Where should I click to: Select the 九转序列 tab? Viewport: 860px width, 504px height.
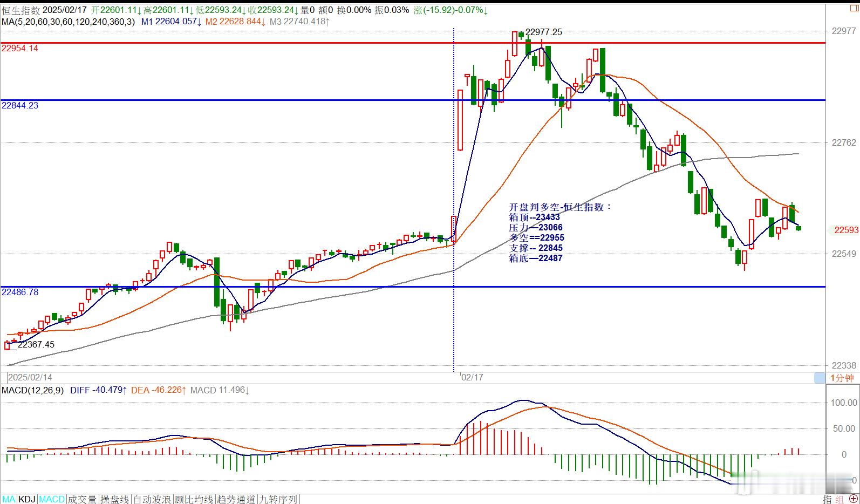pyautogui.click(x=278, y=499)
